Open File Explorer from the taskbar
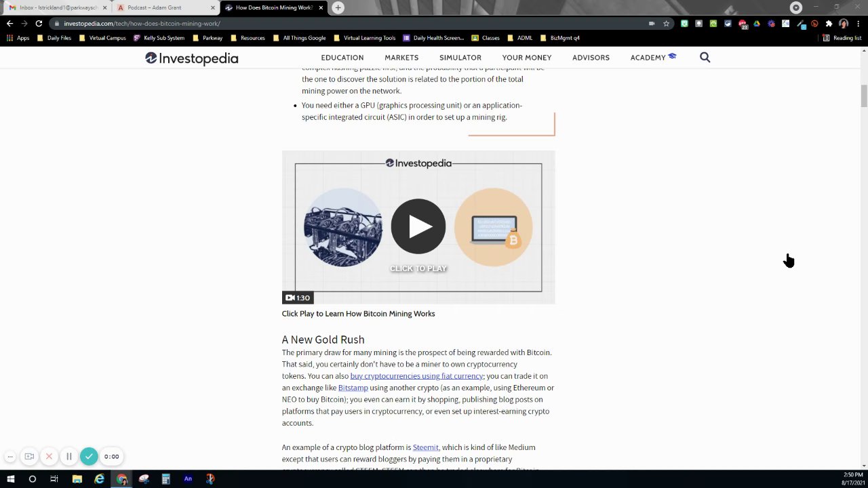The image size is (868, 488). coord(77,479)
